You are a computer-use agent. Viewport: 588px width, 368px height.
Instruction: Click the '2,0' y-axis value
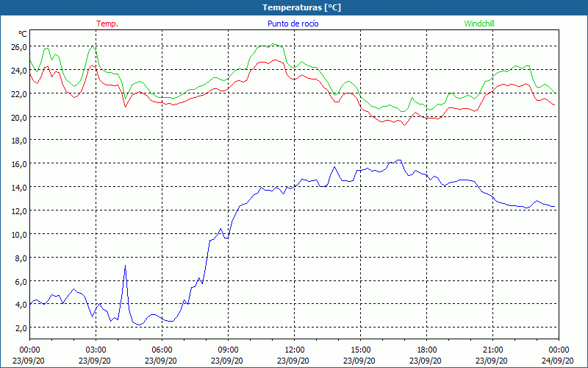click(x=21, y=328)
